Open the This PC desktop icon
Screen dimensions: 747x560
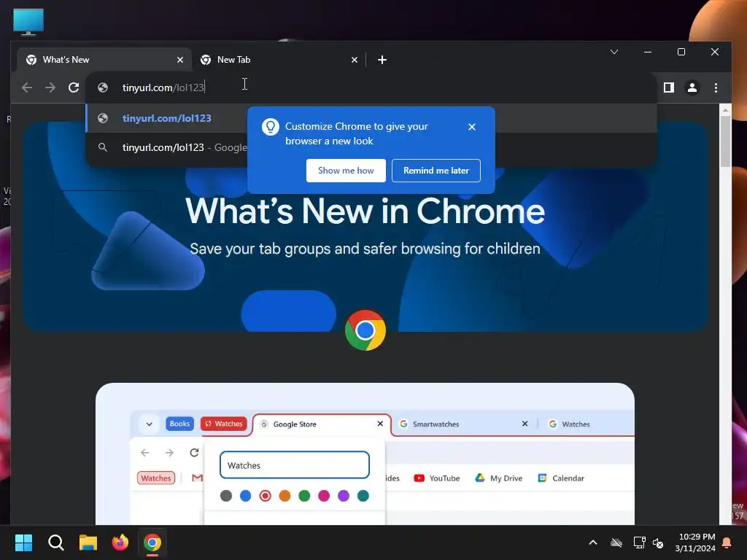tap(28, 22)
